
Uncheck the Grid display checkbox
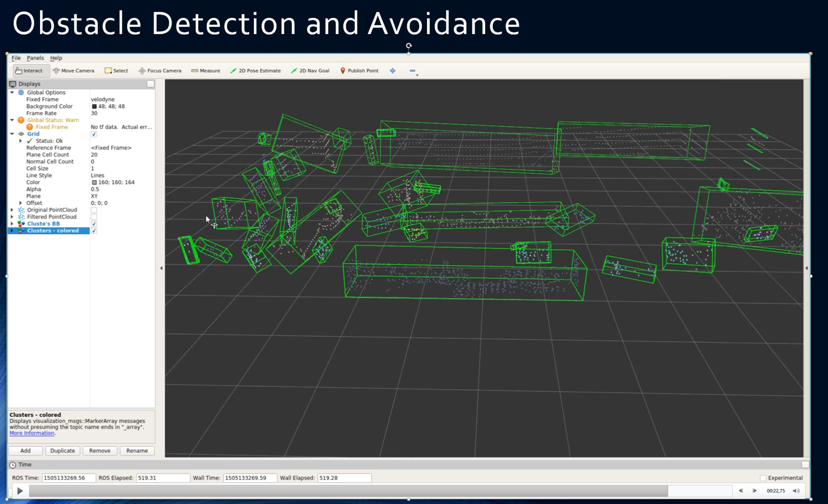[94, 134]
